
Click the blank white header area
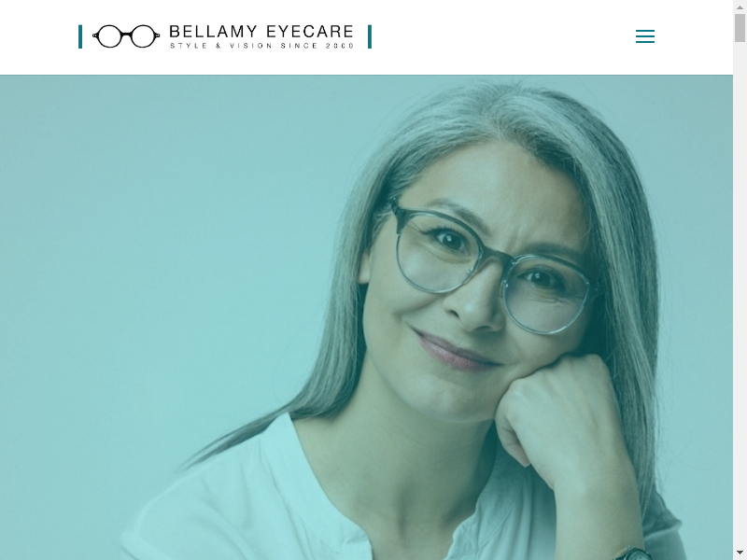[x=500, y=37]
